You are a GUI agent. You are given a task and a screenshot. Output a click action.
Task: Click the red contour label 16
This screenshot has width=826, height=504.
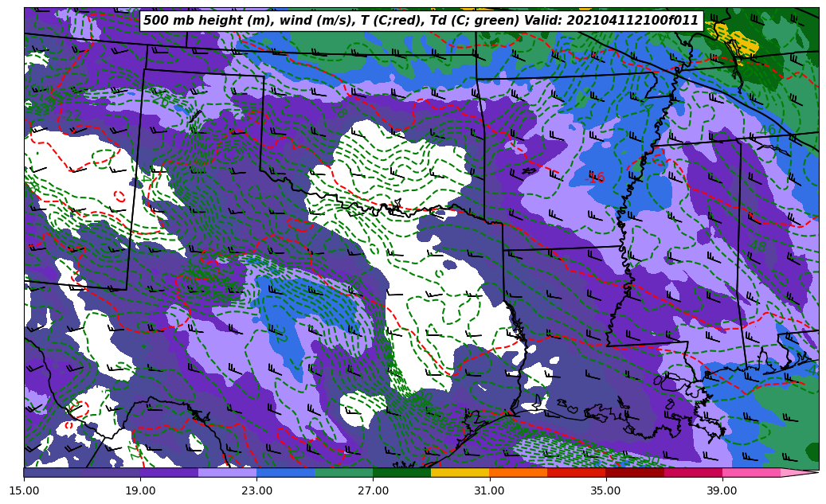coord(597,178)
